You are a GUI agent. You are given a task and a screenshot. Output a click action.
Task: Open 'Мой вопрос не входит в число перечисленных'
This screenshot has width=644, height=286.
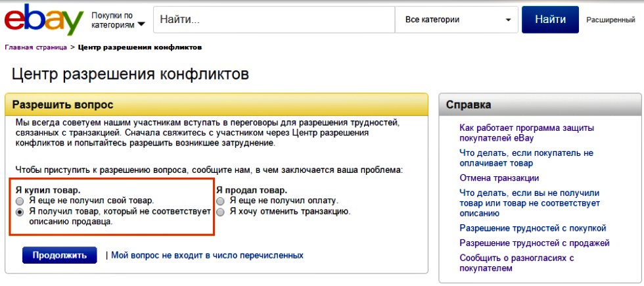(x=208, y=255)
